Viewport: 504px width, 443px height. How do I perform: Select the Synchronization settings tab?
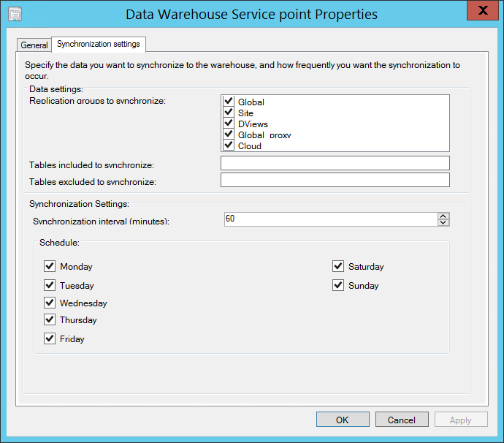pyautogui.click(x=99, y=45)
